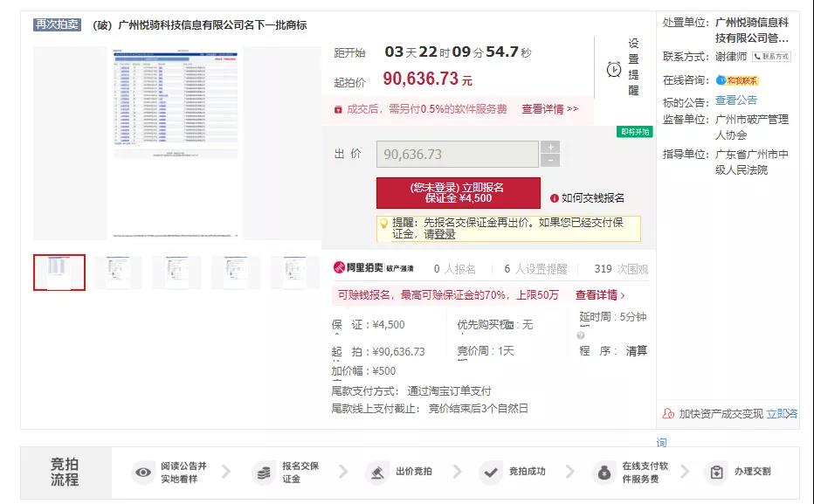This screenshot has width=814, height=504.
Task: Click the 谢律师 contact name
Action: coord(731,57)
